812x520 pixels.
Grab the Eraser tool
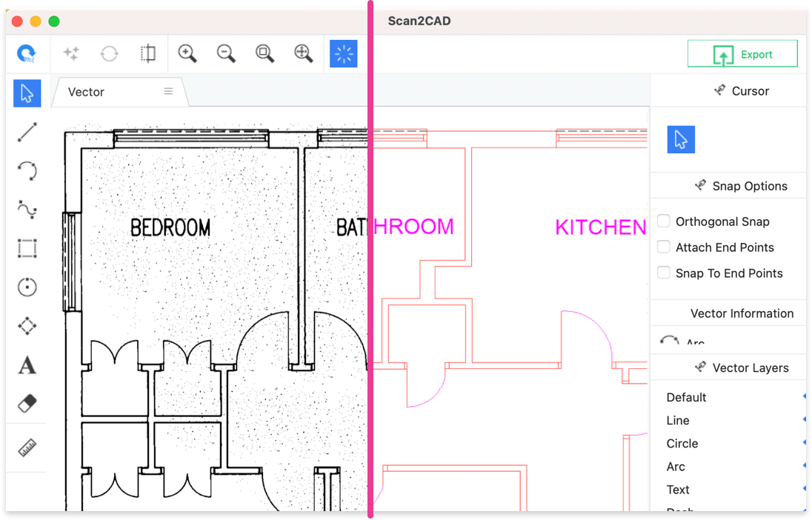pyautogui.click(x=27, y=403)
